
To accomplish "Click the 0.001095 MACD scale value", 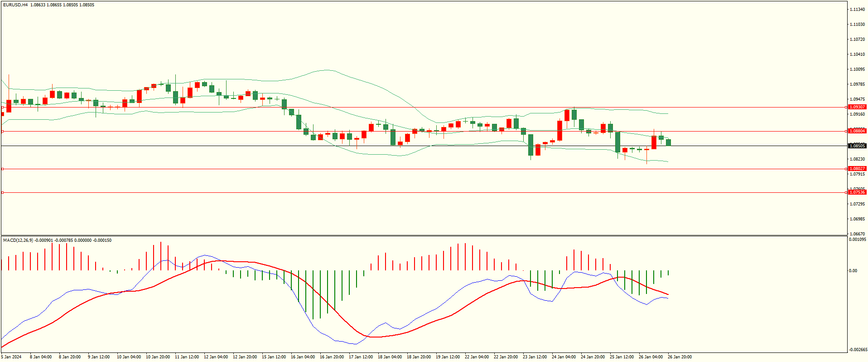I will 858,240.
